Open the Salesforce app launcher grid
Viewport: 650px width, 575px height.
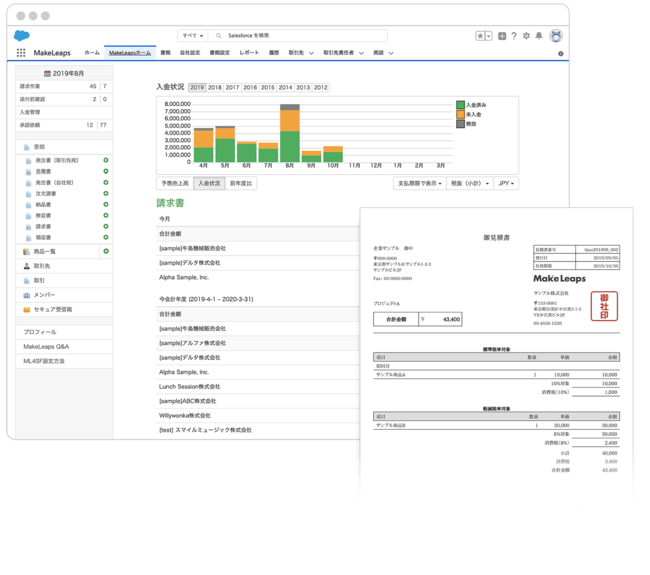pyautogui.click(x=21, y=53)
